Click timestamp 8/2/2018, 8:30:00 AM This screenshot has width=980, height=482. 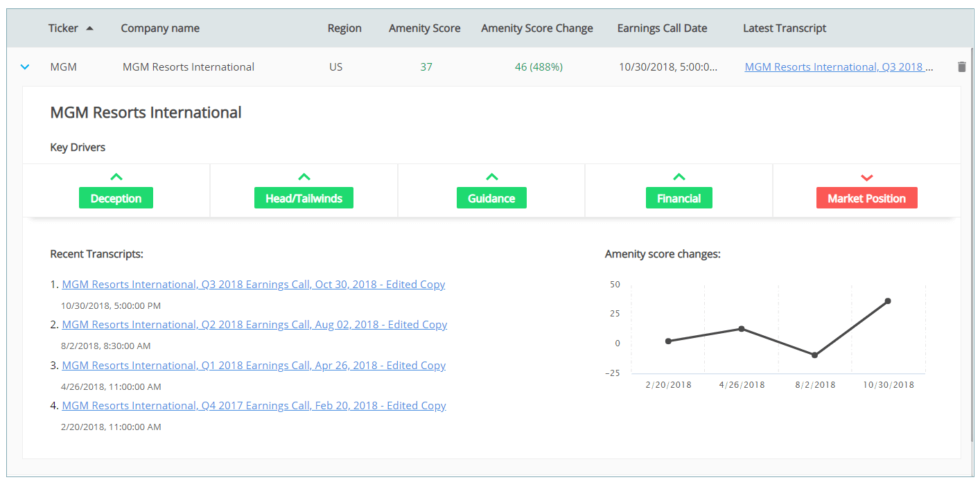pyautogui.click(x=106, y=346)
